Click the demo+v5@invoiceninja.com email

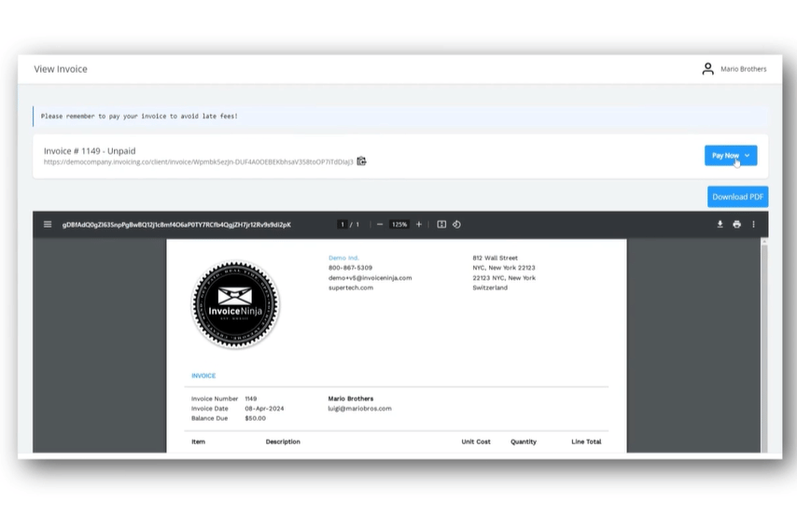pyautogui.click(x=370, y=277)
